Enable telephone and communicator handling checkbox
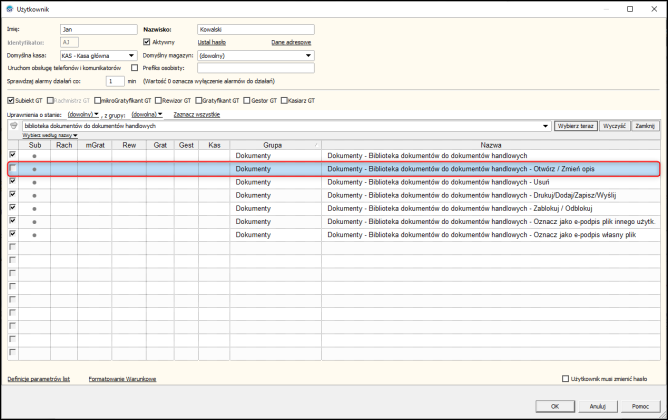The height and width of the screenshot is (420, 668). click(135, 68)
